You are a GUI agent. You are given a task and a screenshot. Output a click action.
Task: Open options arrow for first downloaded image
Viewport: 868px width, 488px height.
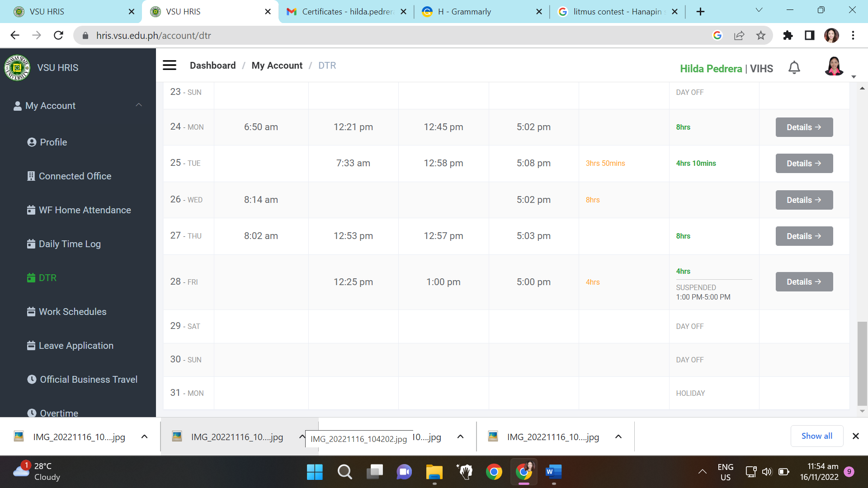pyautogui.click(x=144, y=437)
